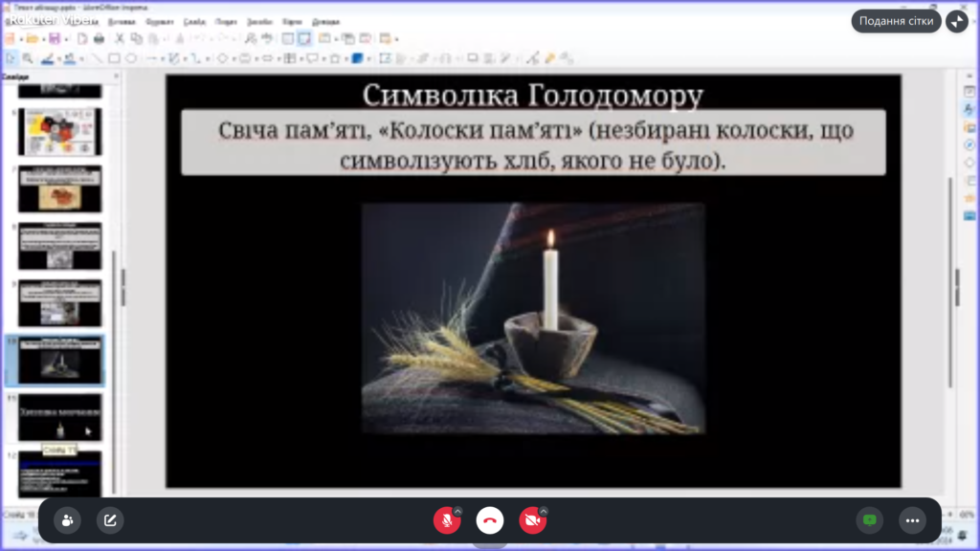Open the 'Слайд' menu in menu bar
The width and height of the screenshot is (980, 551).
point(194,21)
